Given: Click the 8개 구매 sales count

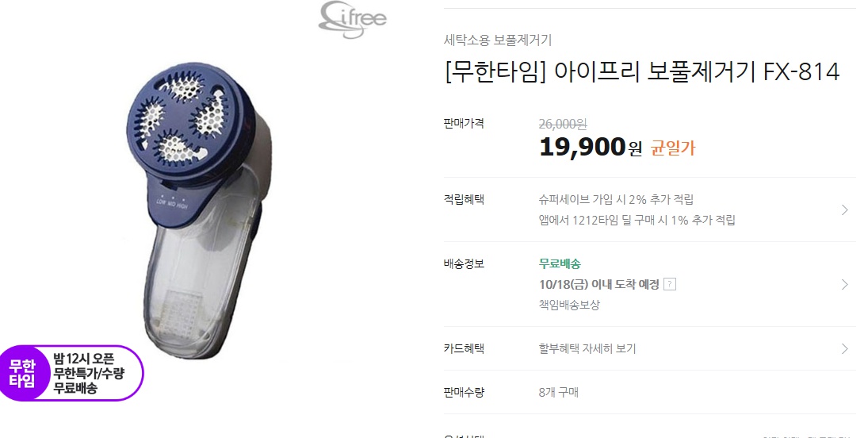Looking at the screenshot, I should [559, 393].
